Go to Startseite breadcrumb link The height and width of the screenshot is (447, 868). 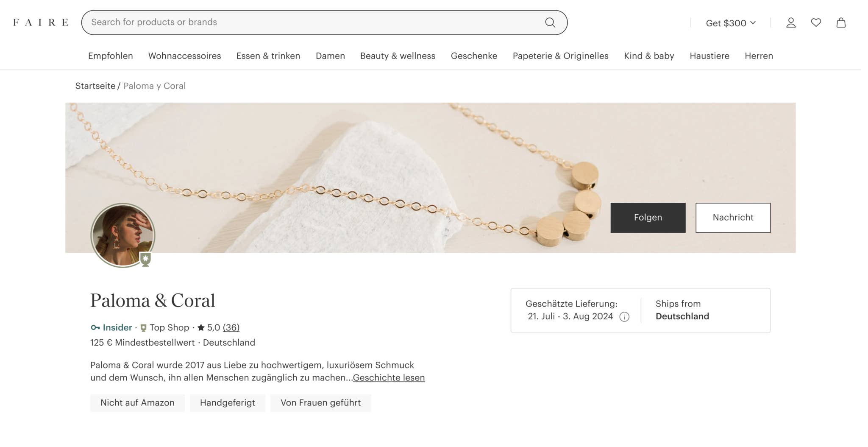[x=95, y=86]
